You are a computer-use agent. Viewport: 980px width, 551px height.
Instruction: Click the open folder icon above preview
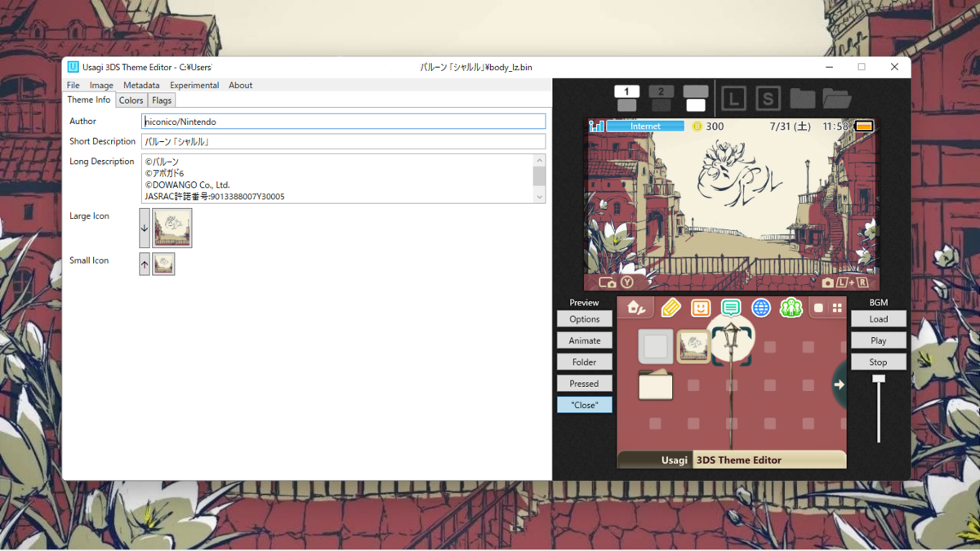coord(837,99)
